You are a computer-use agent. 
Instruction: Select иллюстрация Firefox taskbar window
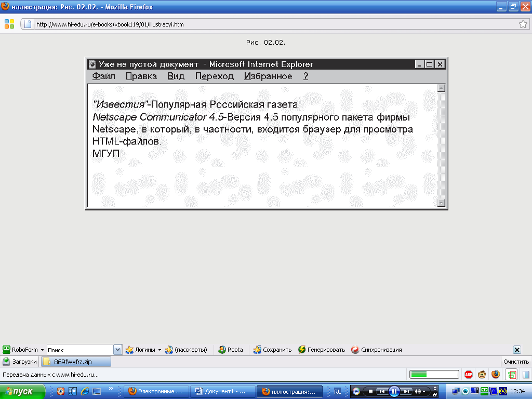pos(289,392)
